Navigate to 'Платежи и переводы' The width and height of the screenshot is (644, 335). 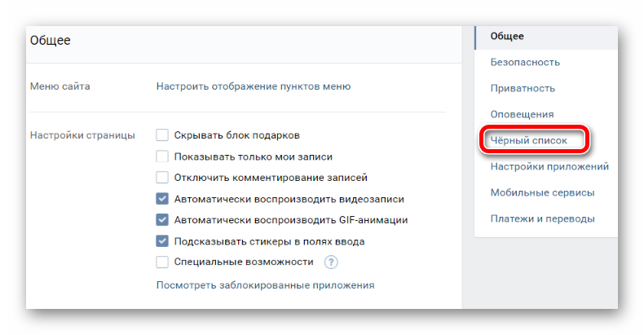click(542, 218)
